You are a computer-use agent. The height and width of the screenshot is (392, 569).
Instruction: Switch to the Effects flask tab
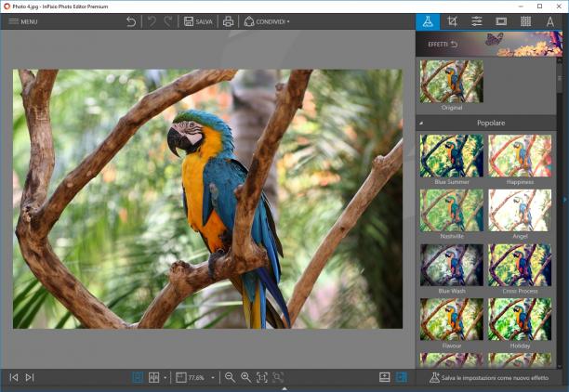point(428,21)
